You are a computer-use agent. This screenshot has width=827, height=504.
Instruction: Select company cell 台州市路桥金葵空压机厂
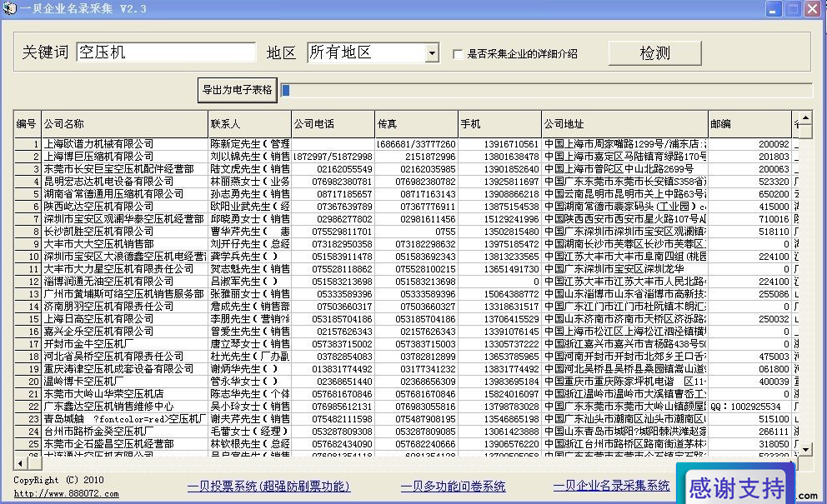point(124,432)
